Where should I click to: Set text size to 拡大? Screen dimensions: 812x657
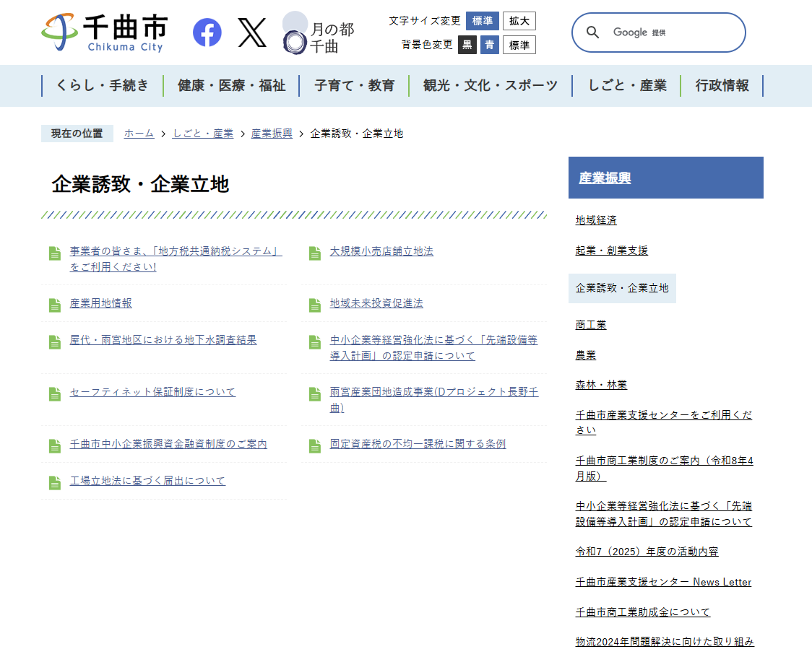tap(519, 21)
